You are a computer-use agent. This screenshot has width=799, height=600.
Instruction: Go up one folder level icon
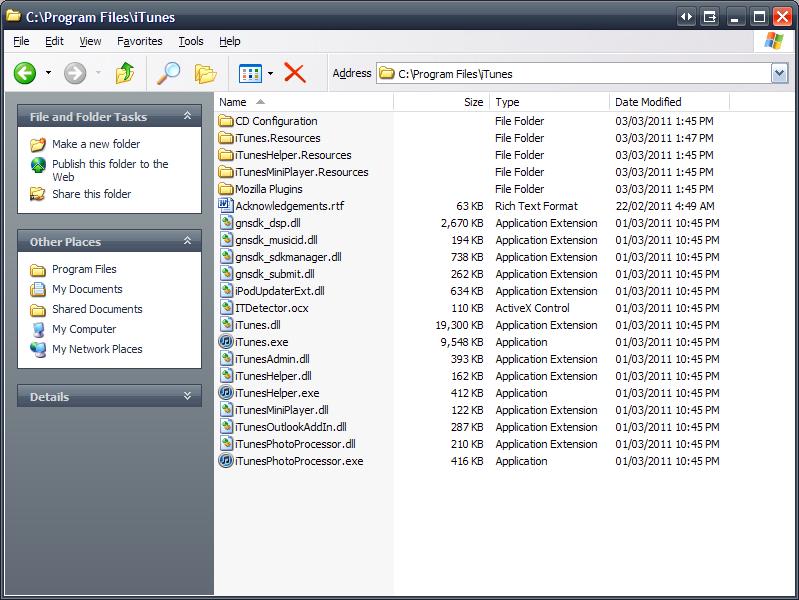tap(125, 73)
